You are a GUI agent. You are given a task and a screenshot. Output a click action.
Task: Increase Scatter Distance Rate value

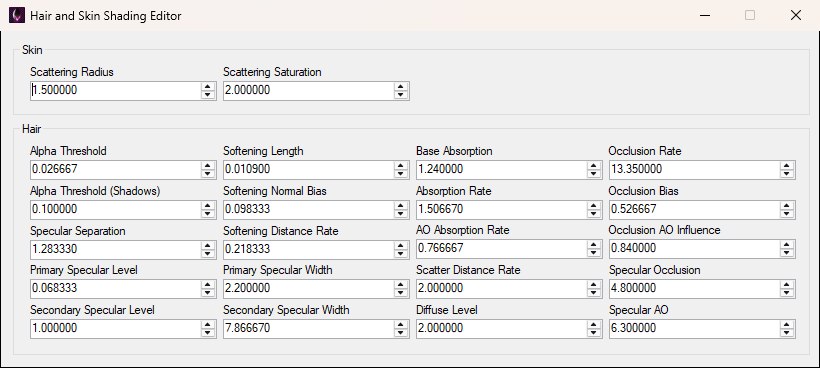pyautogui.click(x=594, y=284)
